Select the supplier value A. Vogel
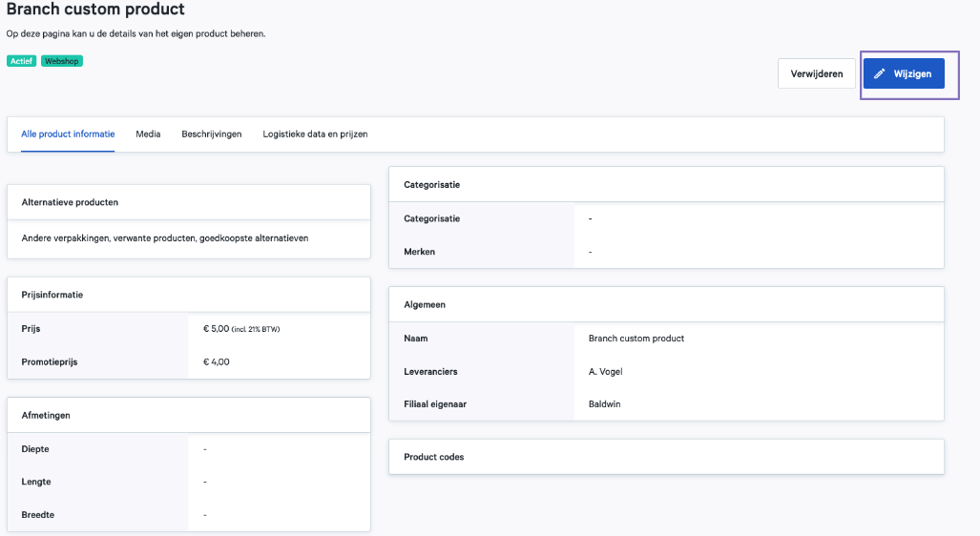Image resolution: width=980 pixels, height=536 pixels. [605, 371]
